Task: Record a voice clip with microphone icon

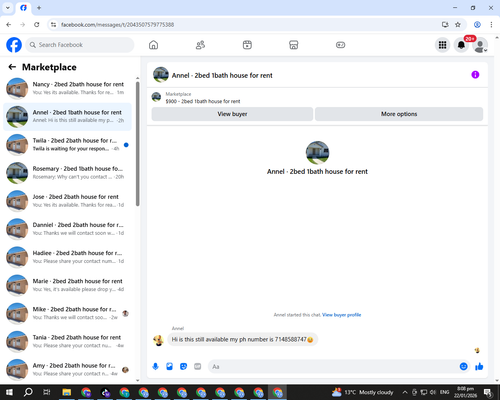Action: pos(155,367)
